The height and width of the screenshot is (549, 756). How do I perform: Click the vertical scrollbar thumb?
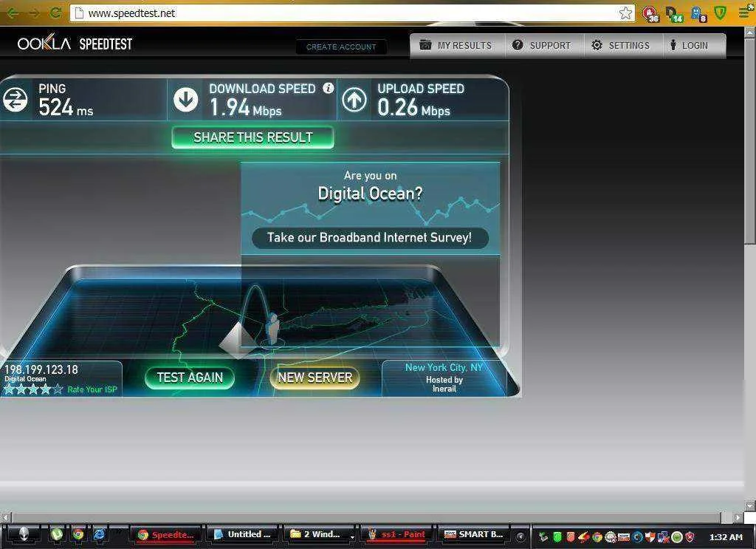[750, 141]
